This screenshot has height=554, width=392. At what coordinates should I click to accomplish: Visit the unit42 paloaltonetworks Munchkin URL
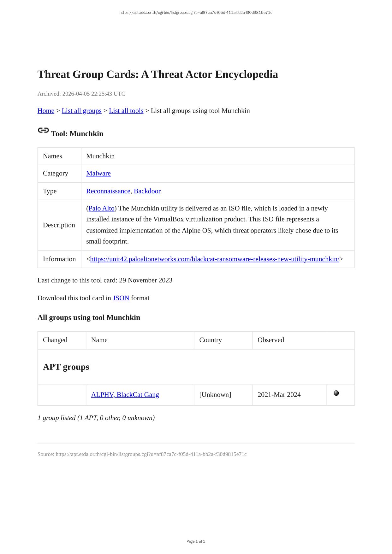pos(215,259)
